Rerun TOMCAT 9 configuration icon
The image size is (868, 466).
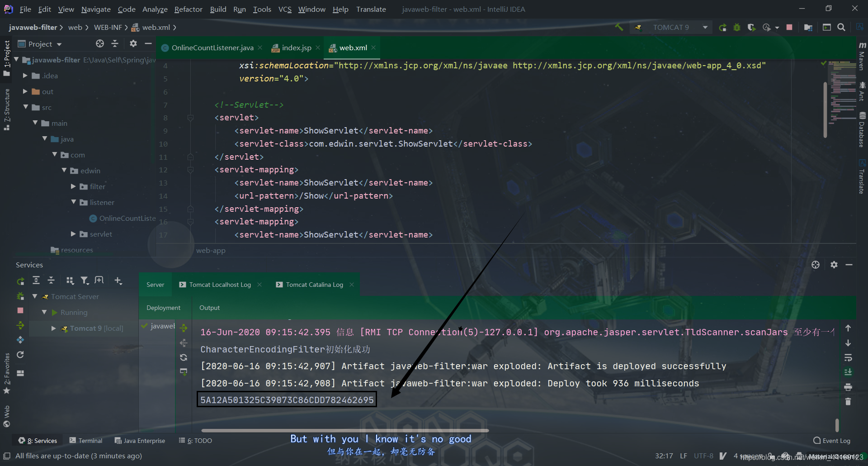tap(722, 28)
